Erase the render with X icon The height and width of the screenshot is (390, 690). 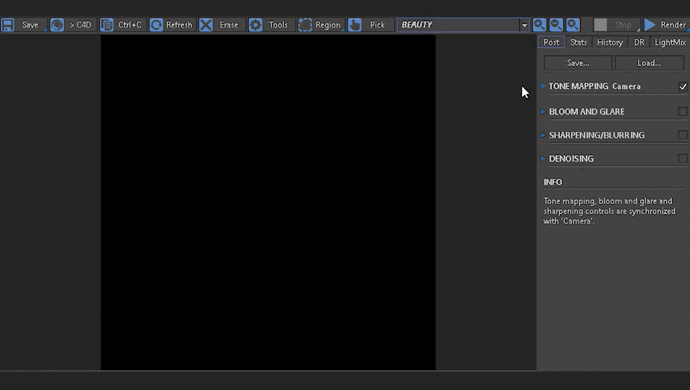tap(206, 25)
